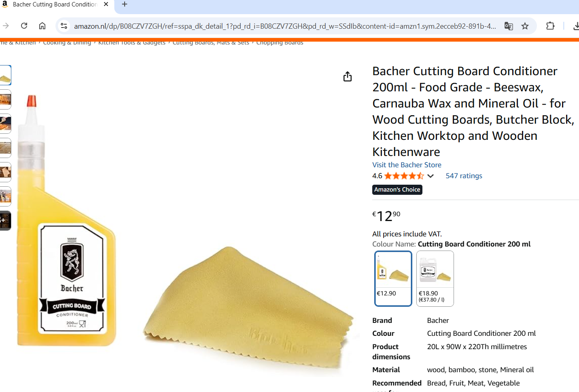Click the site information icon beside URL
Screen dimensions: 579x392
point(64,26)
